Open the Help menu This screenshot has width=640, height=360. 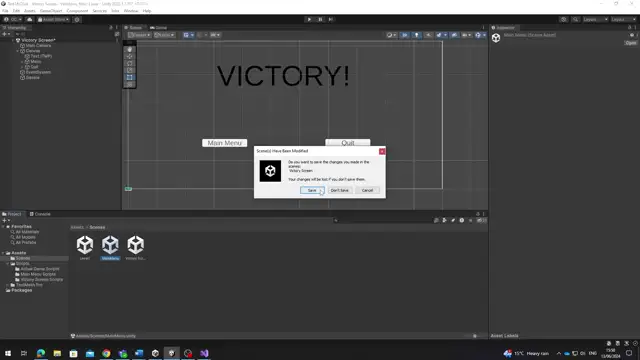click(x=147, y=11)
